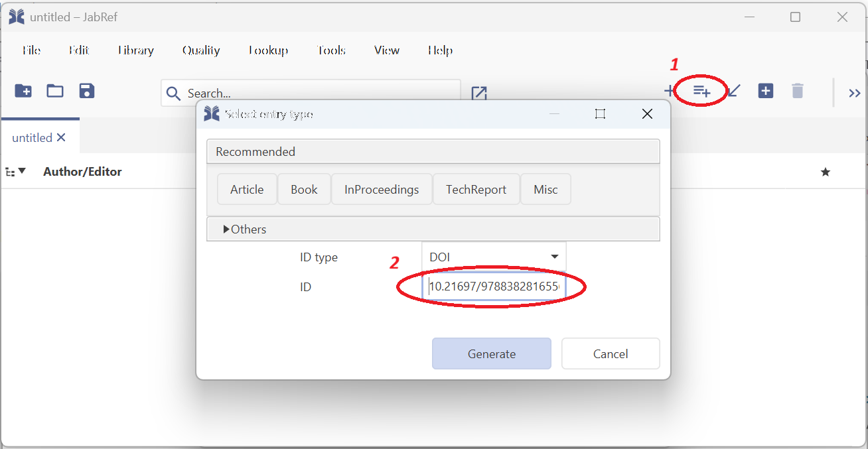The image size is (868, 449).
Task: Click the Delete entry trash icon
Action: [x=798, y=91]
